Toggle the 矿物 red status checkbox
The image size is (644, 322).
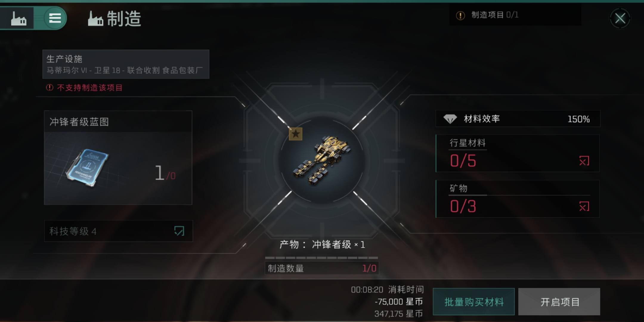[x=584, y=206]
